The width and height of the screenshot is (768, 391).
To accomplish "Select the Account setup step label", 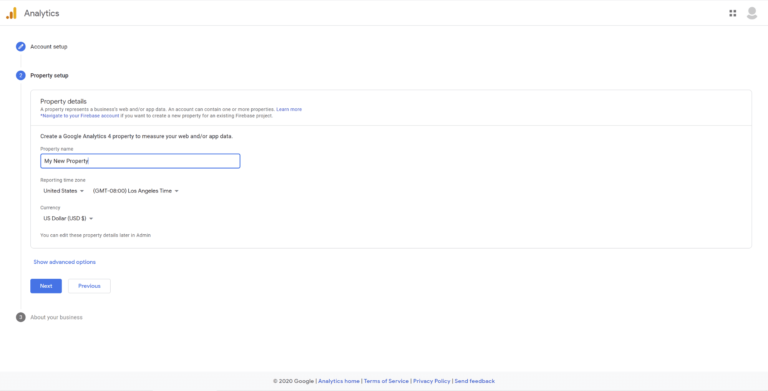I will 49,47.
